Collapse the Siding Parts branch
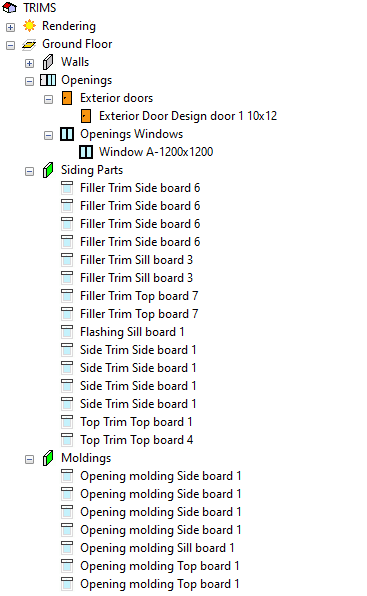Screen dimensions: 367x596 (29, 171)
